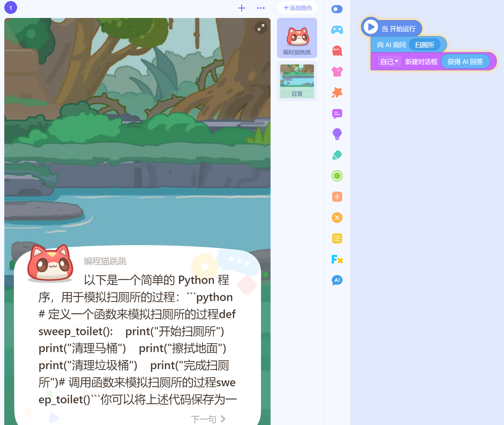Open the 自己 dropdown in dialog block

tap(389, 61)
